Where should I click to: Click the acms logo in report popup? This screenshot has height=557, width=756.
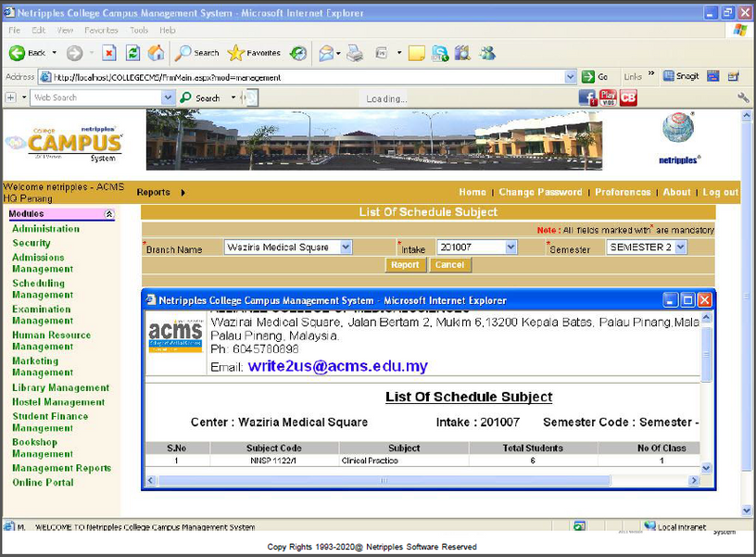(x=175, y=335)
